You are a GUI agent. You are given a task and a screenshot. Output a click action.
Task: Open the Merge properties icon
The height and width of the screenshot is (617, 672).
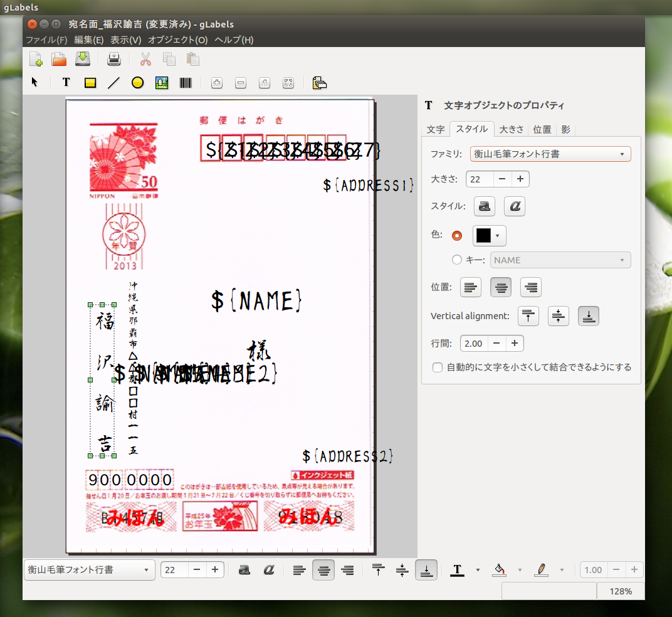[319, 82]
